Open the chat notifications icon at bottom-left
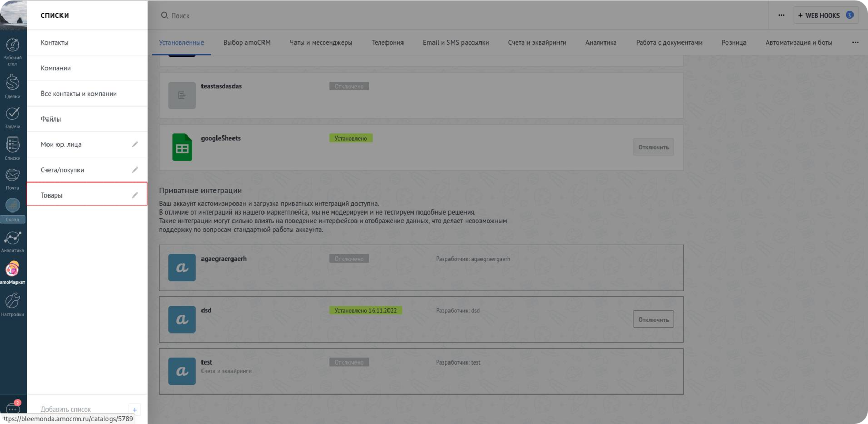This screenshot has height=424, width=868. 12,408
